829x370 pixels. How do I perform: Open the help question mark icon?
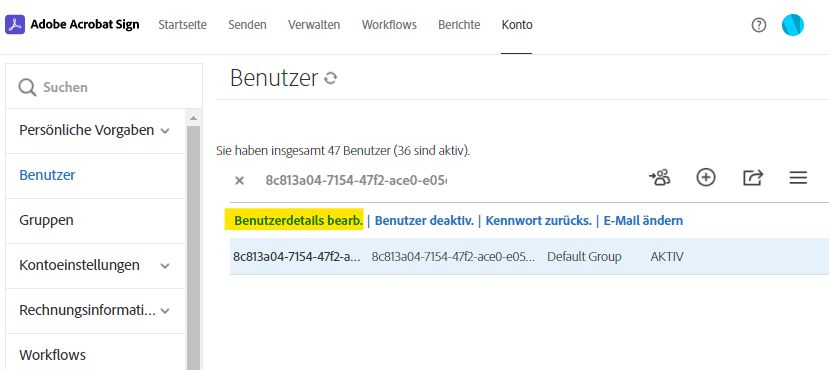[x=759, y=25]
